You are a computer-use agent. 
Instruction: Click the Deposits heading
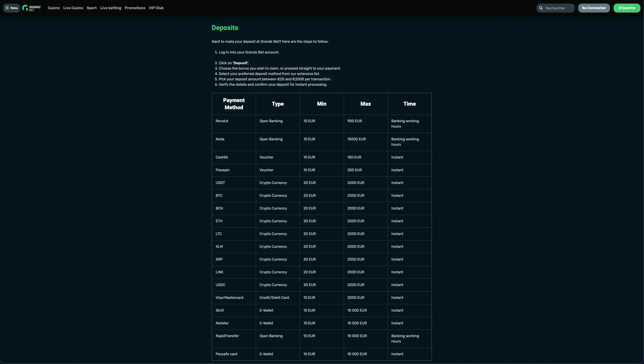pyautogui.click(x=225, y=28)
